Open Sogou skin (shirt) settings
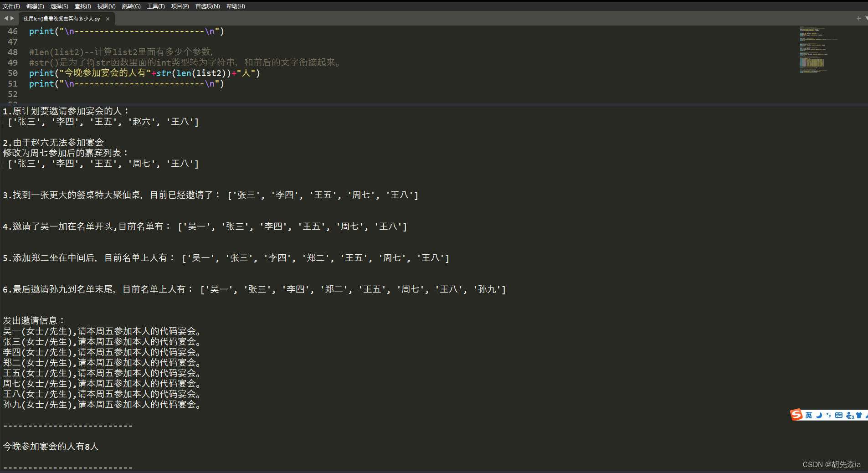The image size is (868, 473). pyautogui.click(x=859, y=415)
